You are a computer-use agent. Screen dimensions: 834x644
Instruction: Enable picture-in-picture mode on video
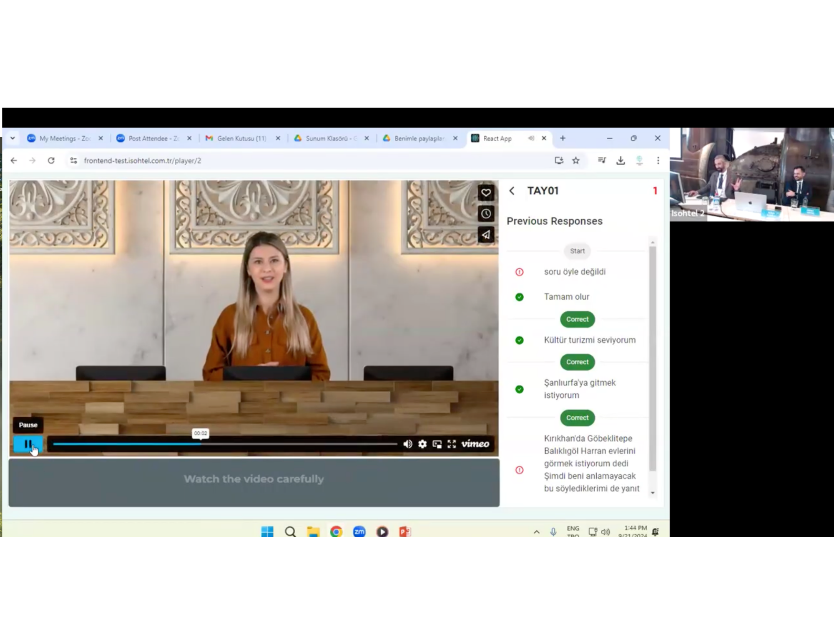point(437,444)
